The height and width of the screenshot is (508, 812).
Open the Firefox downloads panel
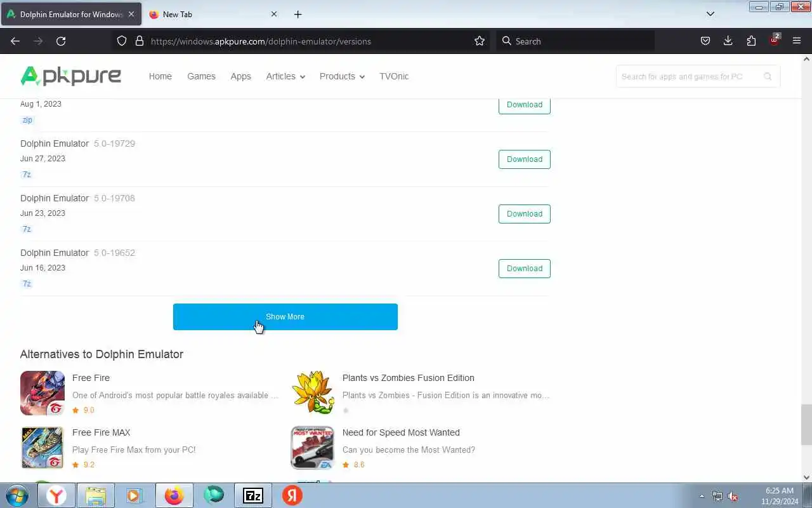[728, 41]
